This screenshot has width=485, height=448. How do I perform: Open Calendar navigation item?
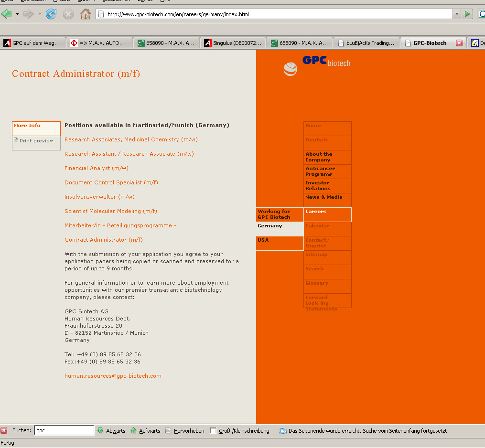point(327,229)
